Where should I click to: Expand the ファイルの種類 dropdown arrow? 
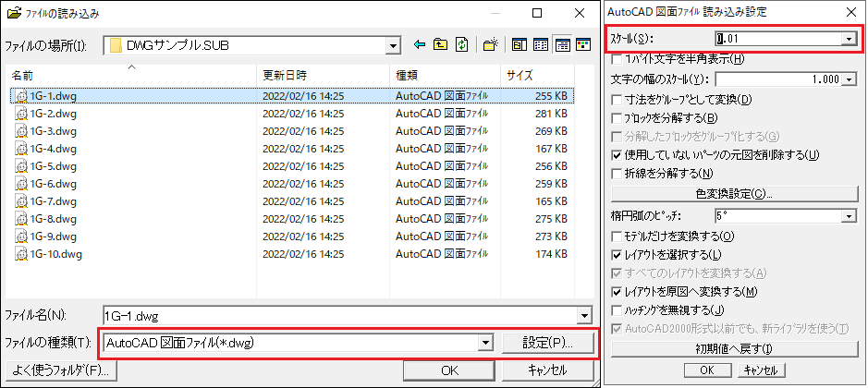point(485,343)
